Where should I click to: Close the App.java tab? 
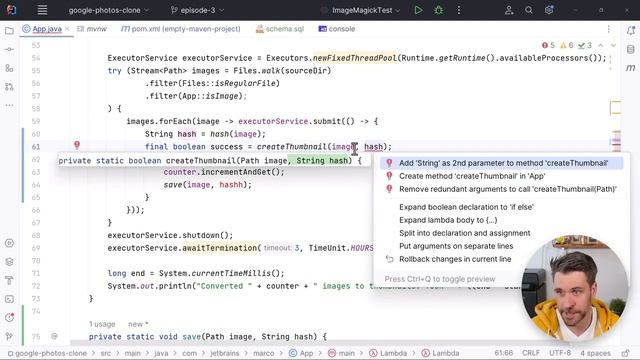[x=67, y=29]
